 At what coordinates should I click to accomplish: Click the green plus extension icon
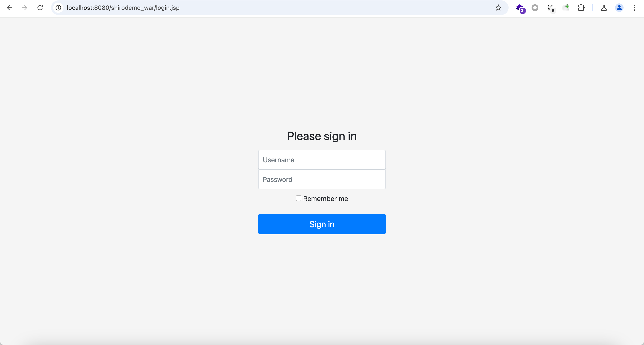click(x=566, y=7)
